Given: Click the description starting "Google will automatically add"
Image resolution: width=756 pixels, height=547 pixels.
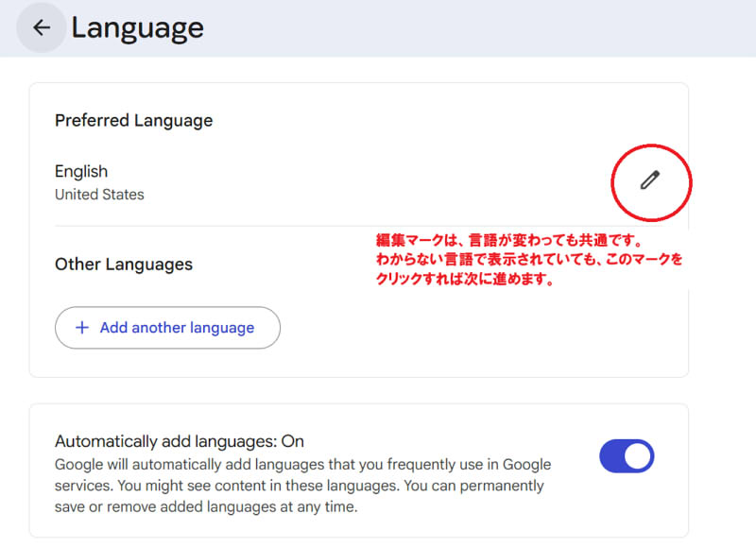Looking at the screenshot, I should 302,486.
